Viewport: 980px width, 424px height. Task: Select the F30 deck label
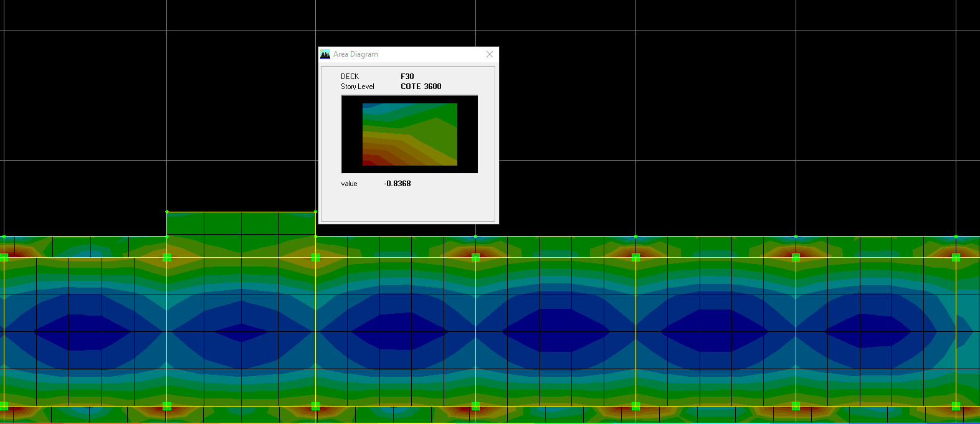point(407,77)
